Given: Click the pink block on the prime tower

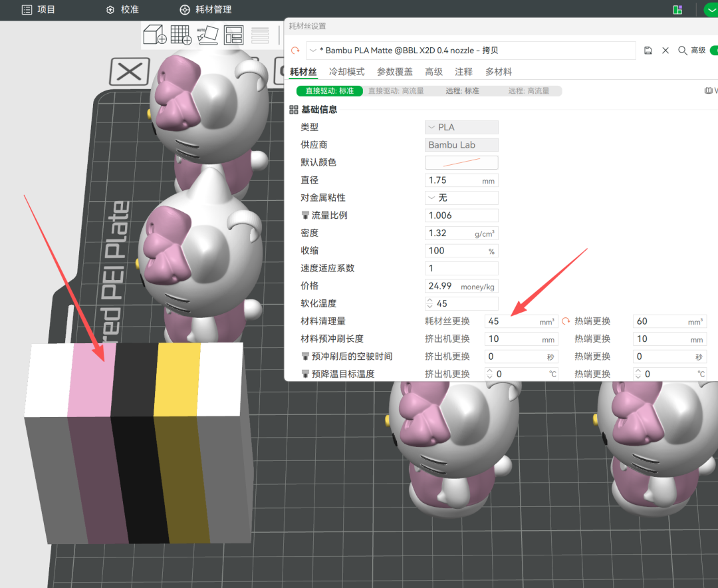Looking at the screenshot, I should [x=92, y=380].
